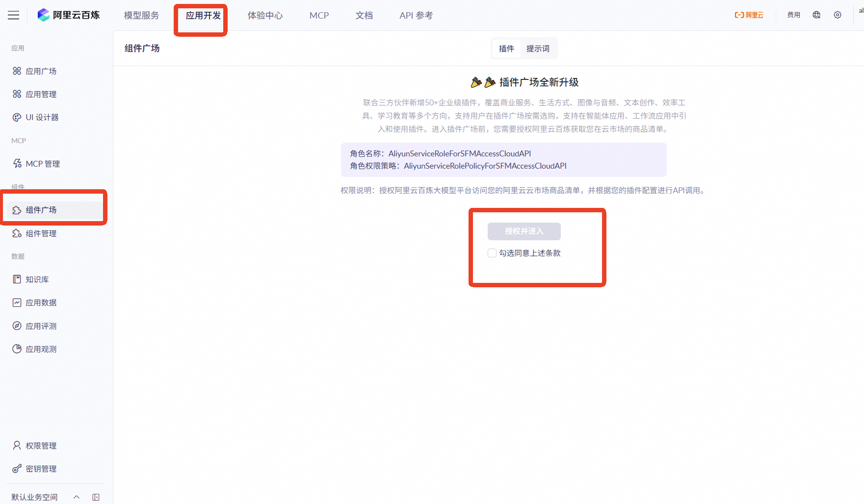Screen dimensions: 864x504
Task: Open the 应用观测 pie icon
Action: tap(17, 349)
